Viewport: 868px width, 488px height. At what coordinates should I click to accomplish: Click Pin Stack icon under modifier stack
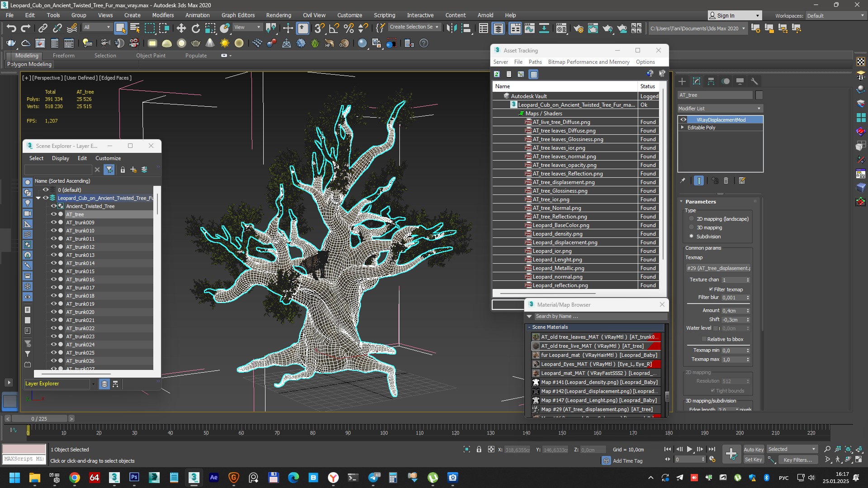tap(683, 180)
